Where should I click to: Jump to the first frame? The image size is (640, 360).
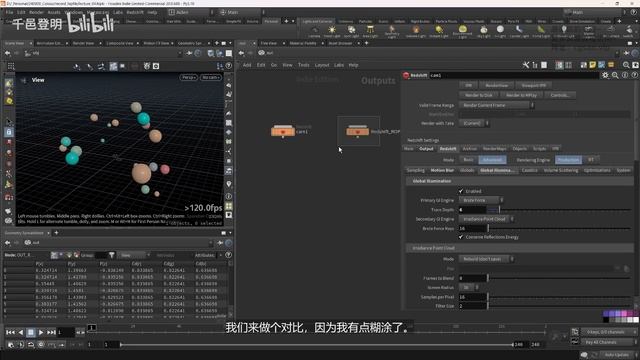tap(10, 333)
